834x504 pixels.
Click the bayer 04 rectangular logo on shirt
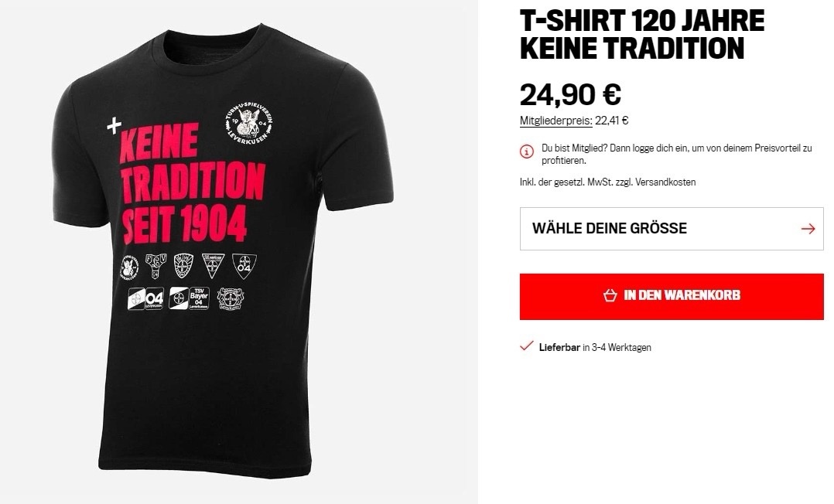(x=145, y=299)
